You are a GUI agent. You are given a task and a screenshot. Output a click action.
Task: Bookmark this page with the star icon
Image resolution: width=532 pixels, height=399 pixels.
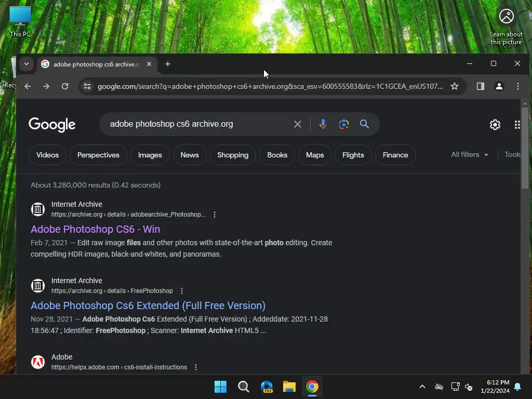point(455,86)
